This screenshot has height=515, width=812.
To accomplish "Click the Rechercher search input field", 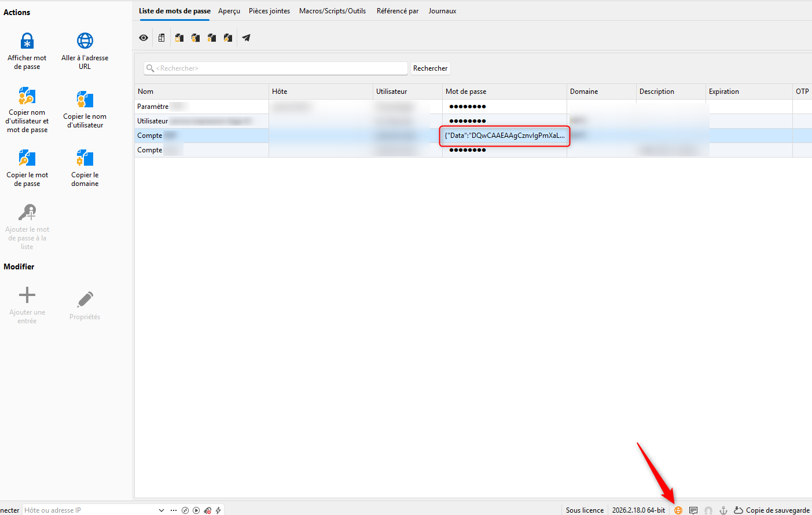I will click(275, 68).
